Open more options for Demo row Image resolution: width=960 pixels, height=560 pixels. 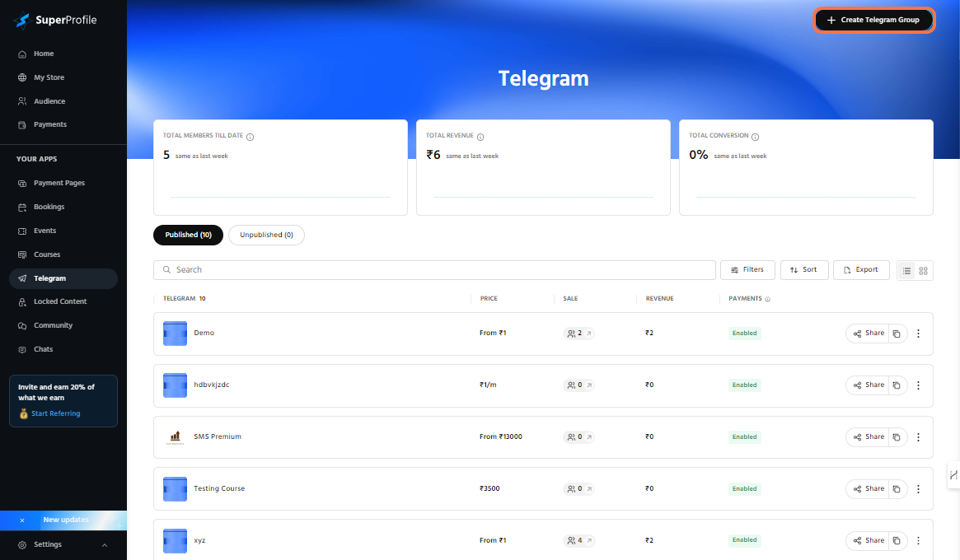918,334
